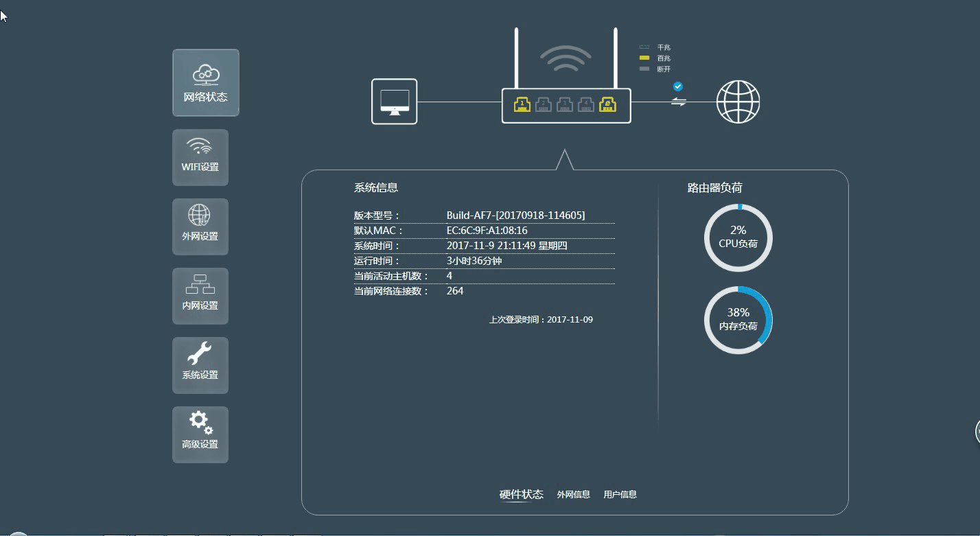
Task: Open the 网络状态 network status page
Action: (205, 82)
